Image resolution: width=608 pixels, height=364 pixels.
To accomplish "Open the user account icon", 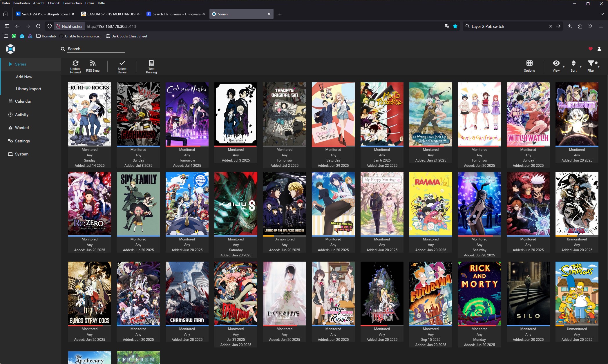I will pos(599,49).
